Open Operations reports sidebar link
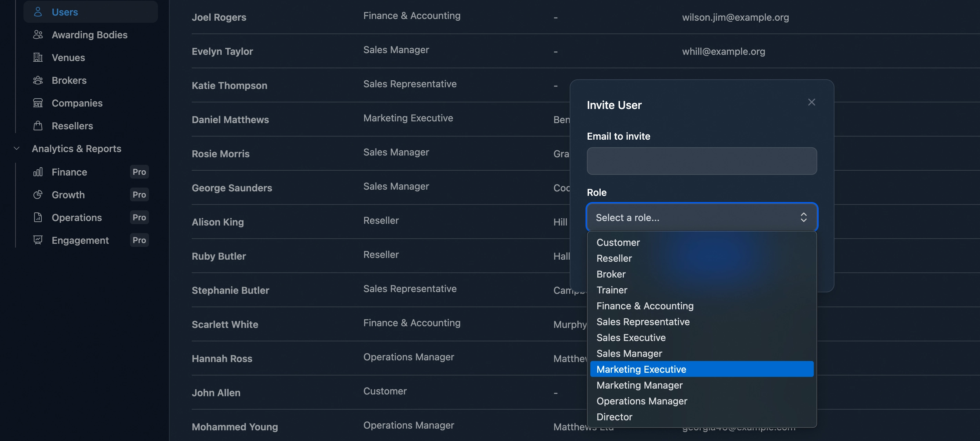This screenshot has width=980, height=441. tap(77, 217)
